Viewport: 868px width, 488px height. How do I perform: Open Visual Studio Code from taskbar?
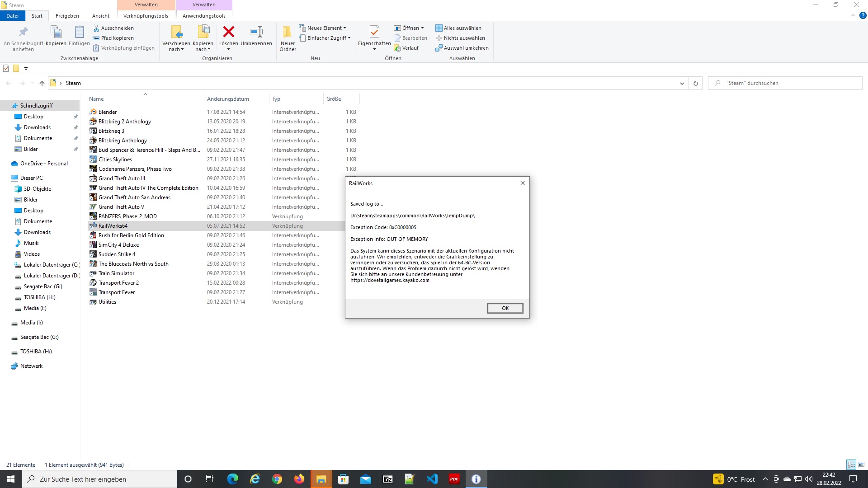coord(432,479)
